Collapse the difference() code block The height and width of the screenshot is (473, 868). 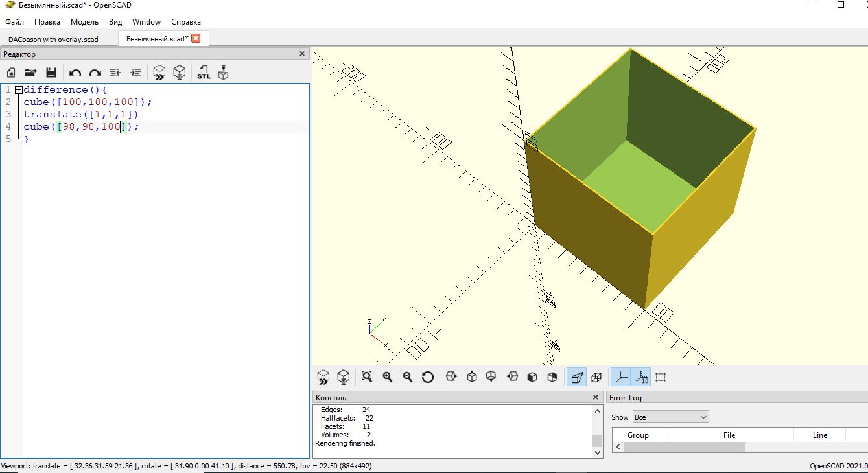pos(18,90)
